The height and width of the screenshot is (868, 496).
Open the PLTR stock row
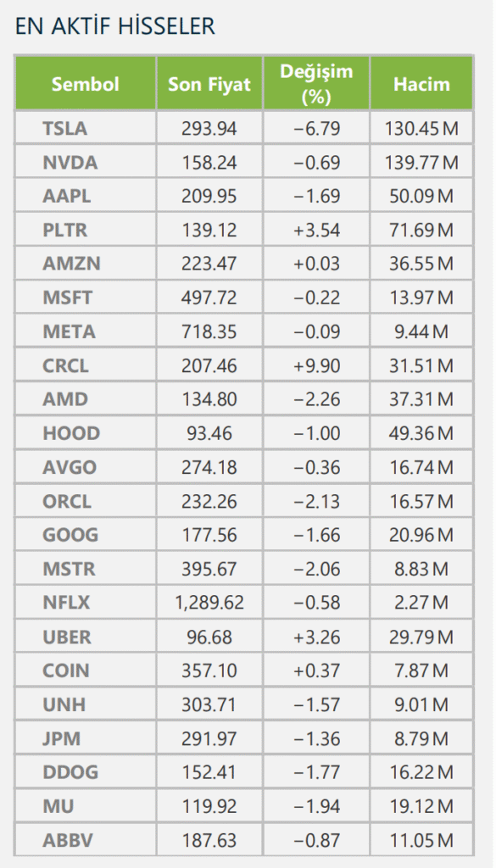coord(243,230)
